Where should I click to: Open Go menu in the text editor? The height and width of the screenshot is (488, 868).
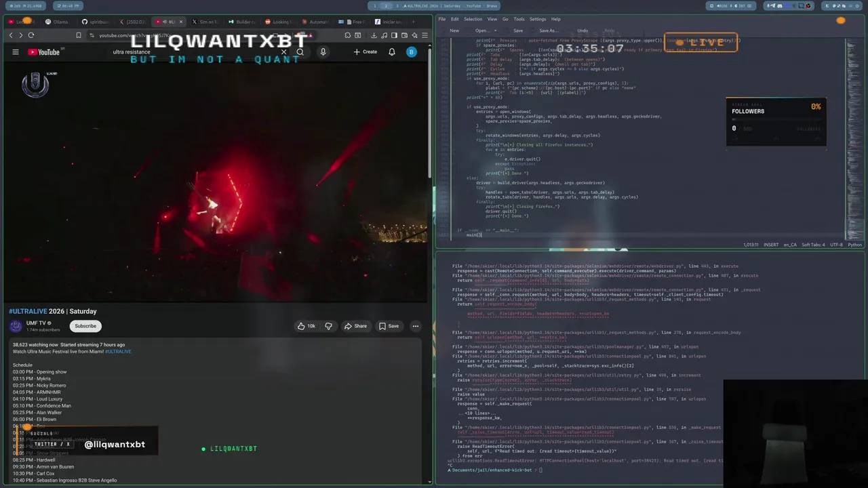coord(505,19)
